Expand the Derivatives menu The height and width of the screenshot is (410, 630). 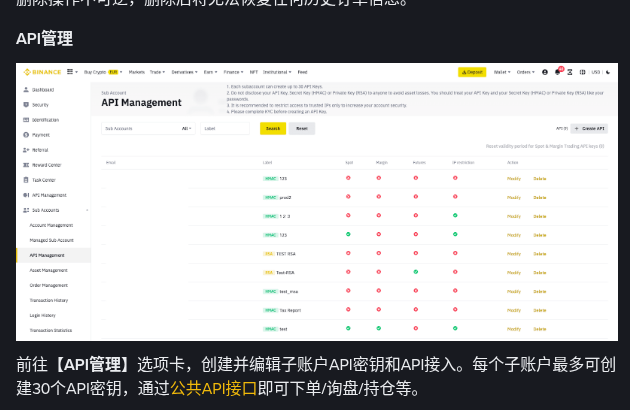184,72
